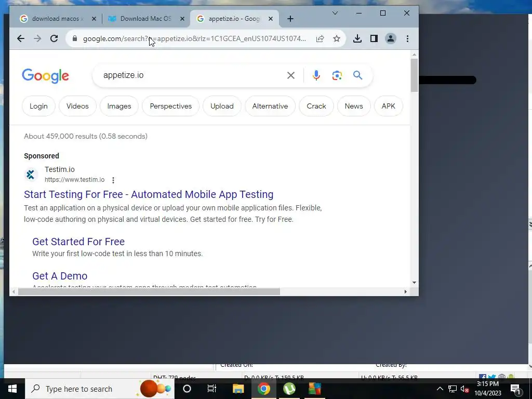Click the Testim.io site name
The image size is (532, 399).
point(60,169)
